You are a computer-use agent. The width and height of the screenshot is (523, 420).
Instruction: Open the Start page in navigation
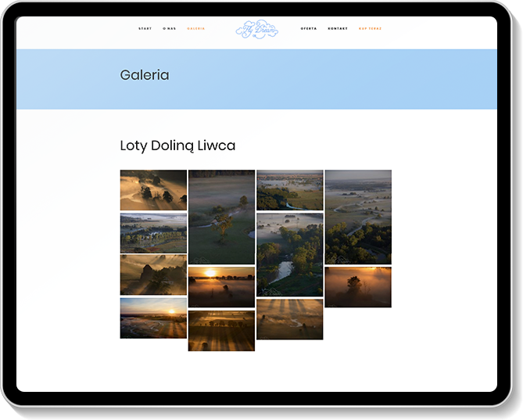tap(145, 29)
